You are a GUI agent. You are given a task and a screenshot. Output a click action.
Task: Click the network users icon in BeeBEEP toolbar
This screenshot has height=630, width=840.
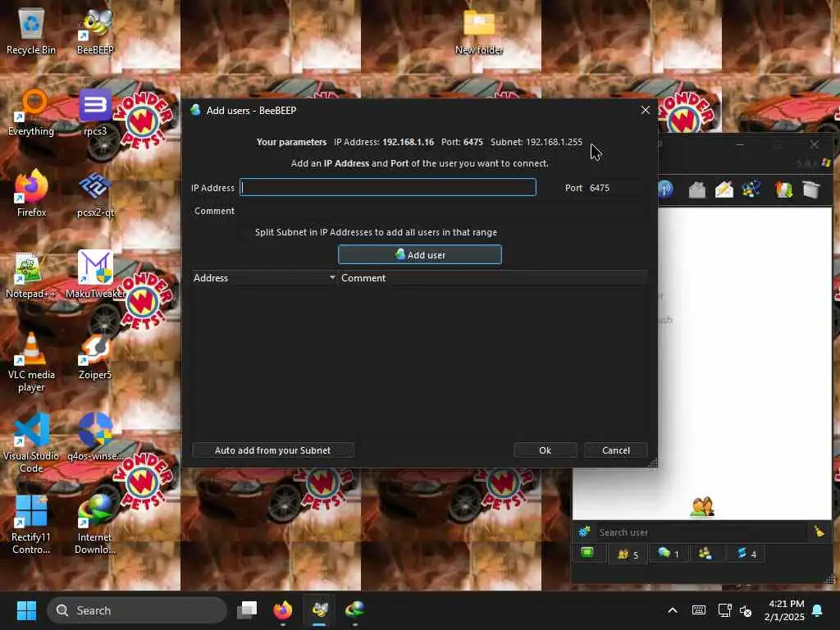pos(751,189)
